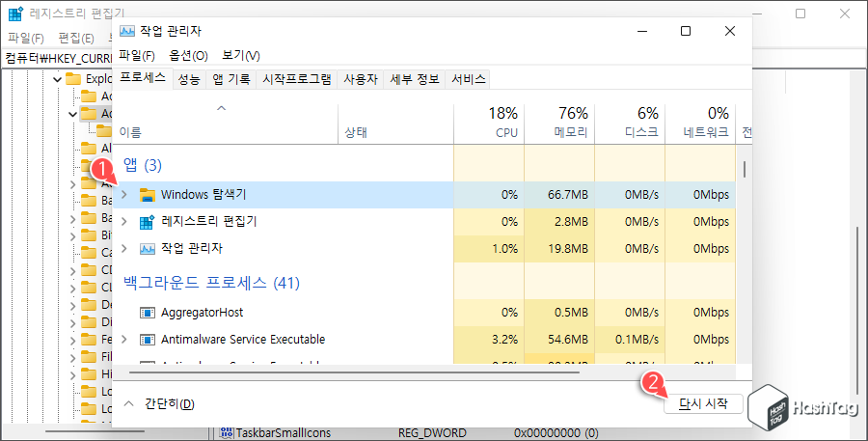Viewport: 868px width, 441px height.
Task: Sort by 메모리 column header
Action: (x=559, y=124)
